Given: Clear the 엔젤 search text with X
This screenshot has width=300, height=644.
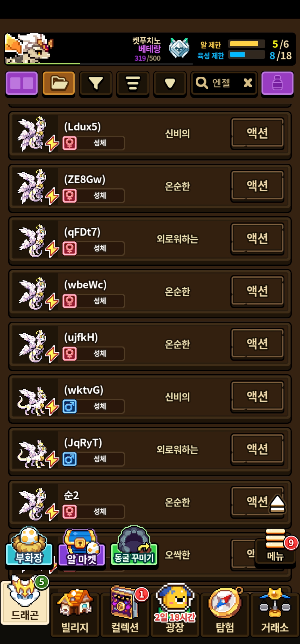Looking at the screenshot, I should (x=248, y=83).
